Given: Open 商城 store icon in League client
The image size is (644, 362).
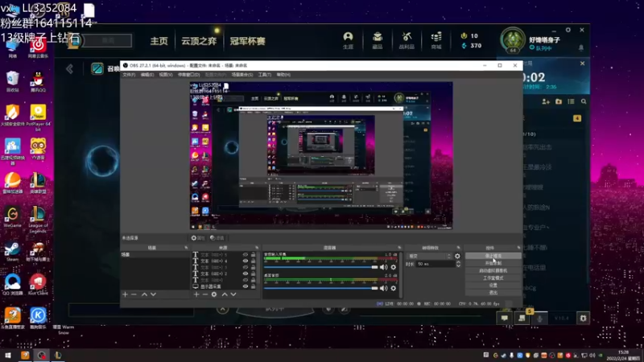Looking at the screenshot, I should coord(436,41).
